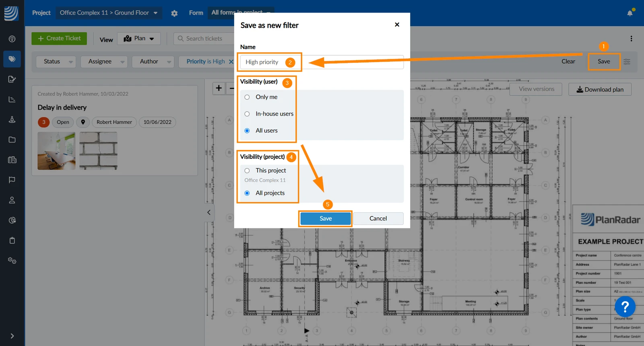Expand the Assignee filter dropdown
644x346 pixels.
point(104,62)
